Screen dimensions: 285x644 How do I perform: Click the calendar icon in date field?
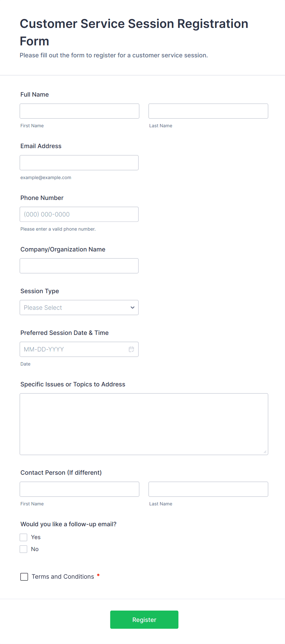click(131, 349)
